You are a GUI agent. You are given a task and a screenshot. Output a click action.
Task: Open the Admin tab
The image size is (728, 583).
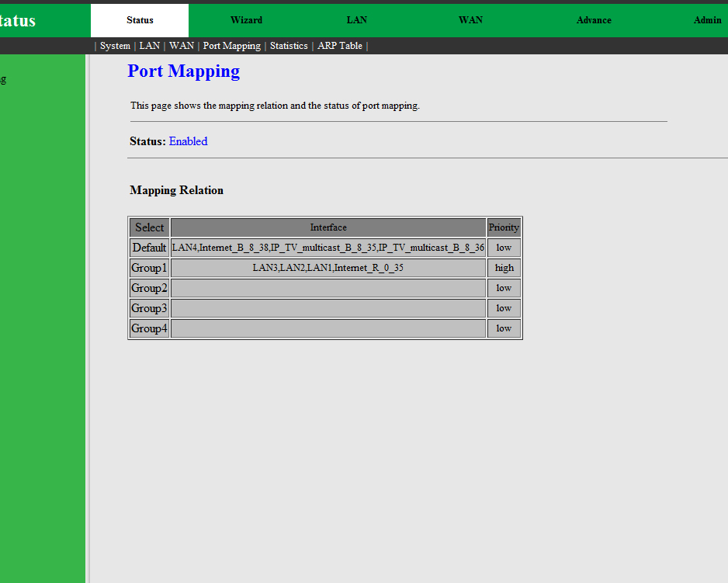[707, 20]
